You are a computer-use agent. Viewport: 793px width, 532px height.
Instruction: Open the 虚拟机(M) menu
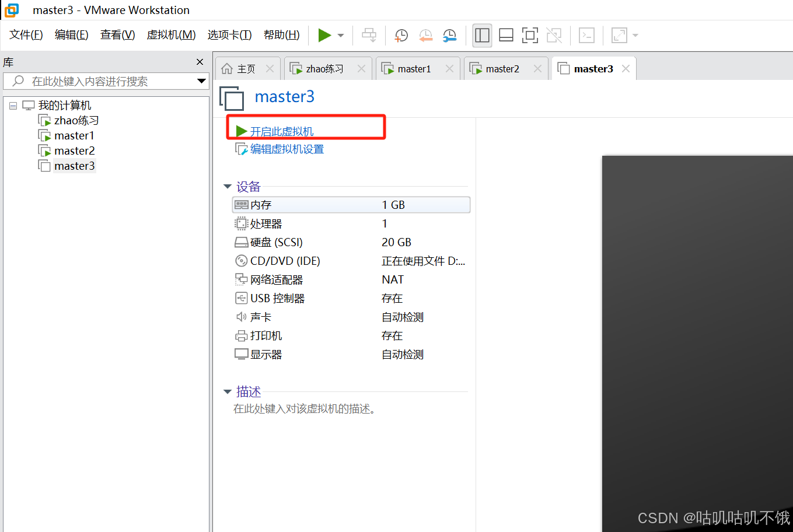(x=172, y=35)
